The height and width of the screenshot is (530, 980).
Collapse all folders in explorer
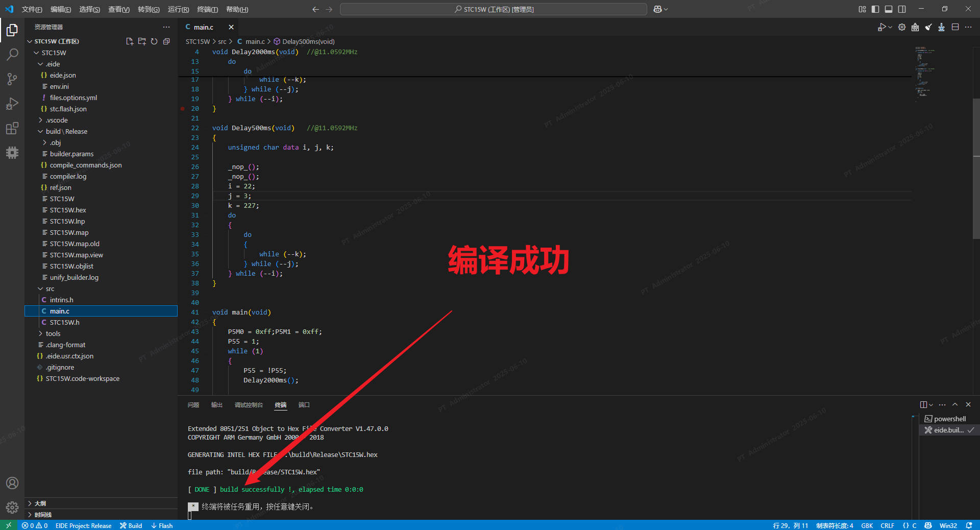(x=166, y=41)
